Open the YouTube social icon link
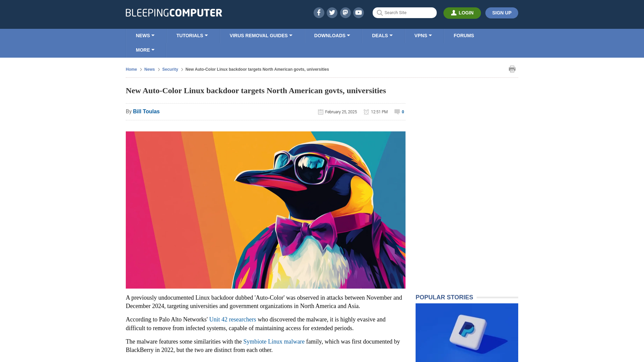Image resolution: width=644 pixels, height=362 pixels. click(x=359, y=12)
